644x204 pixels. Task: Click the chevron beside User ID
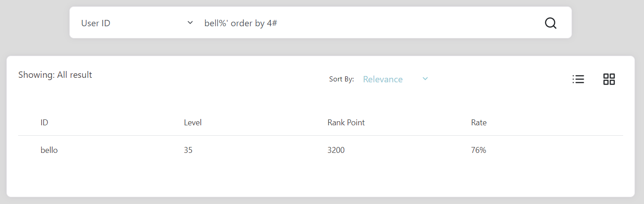click(190, 23)
